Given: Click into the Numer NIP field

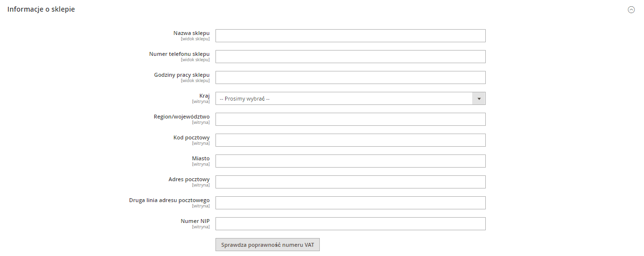Looking at the screenshot, I should (350, 224).
